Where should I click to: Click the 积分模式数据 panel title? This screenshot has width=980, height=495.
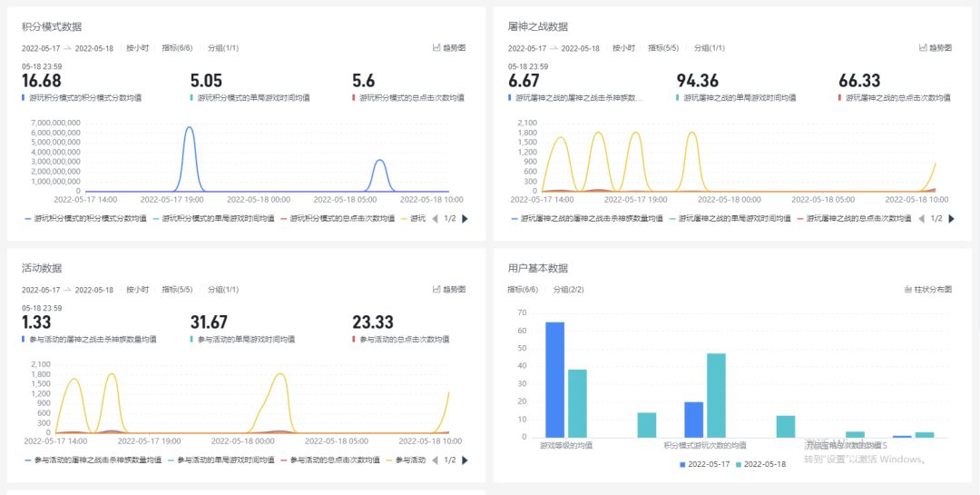point(52,26)
